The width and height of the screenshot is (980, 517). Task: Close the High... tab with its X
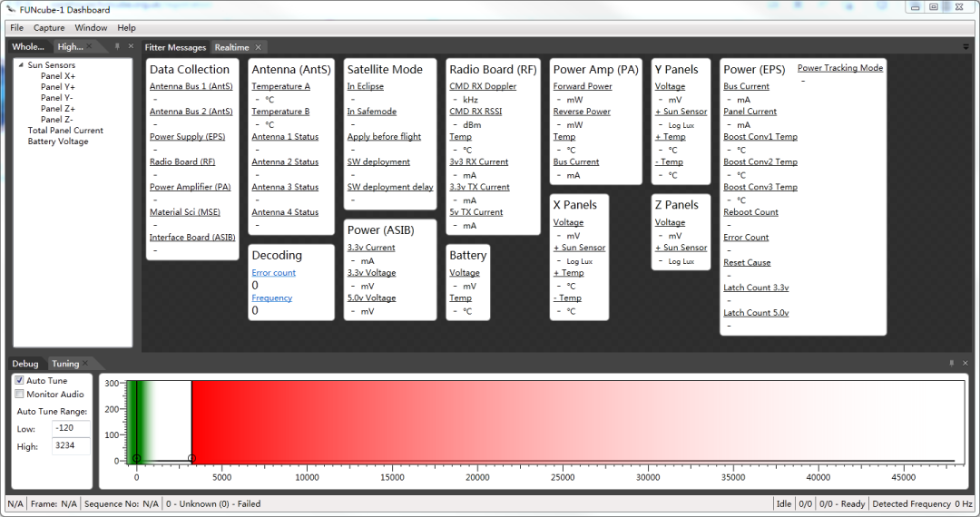pyautogui.click(x=89, y=46)
